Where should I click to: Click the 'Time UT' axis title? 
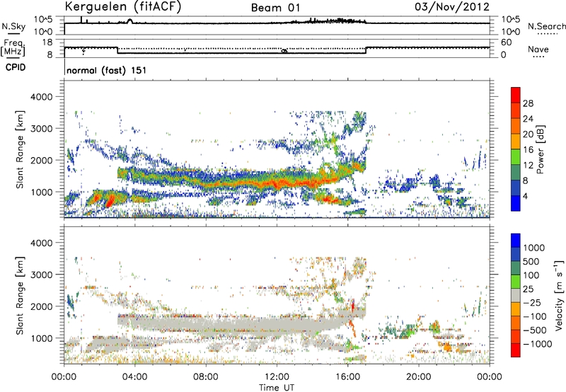tap(277, 388)
